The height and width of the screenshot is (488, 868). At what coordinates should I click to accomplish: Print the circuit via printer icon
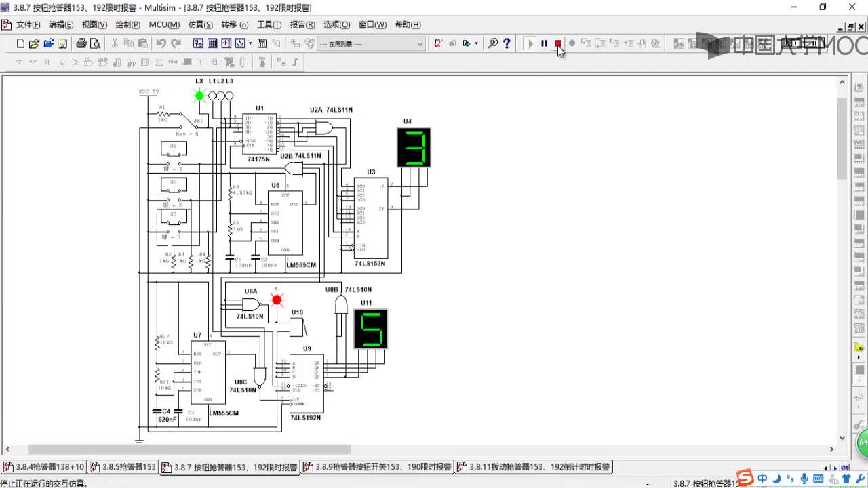coord(81,43)
